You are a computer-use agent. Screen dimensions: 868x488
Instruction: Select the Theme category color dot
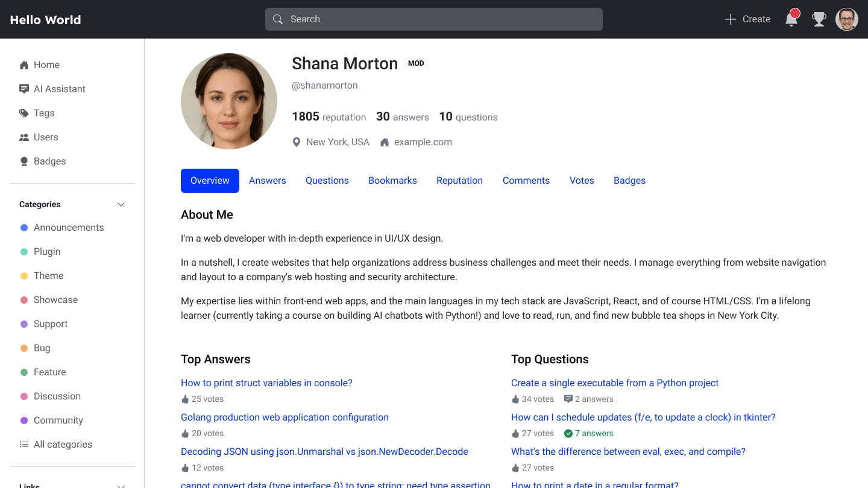tap(24, 275)
